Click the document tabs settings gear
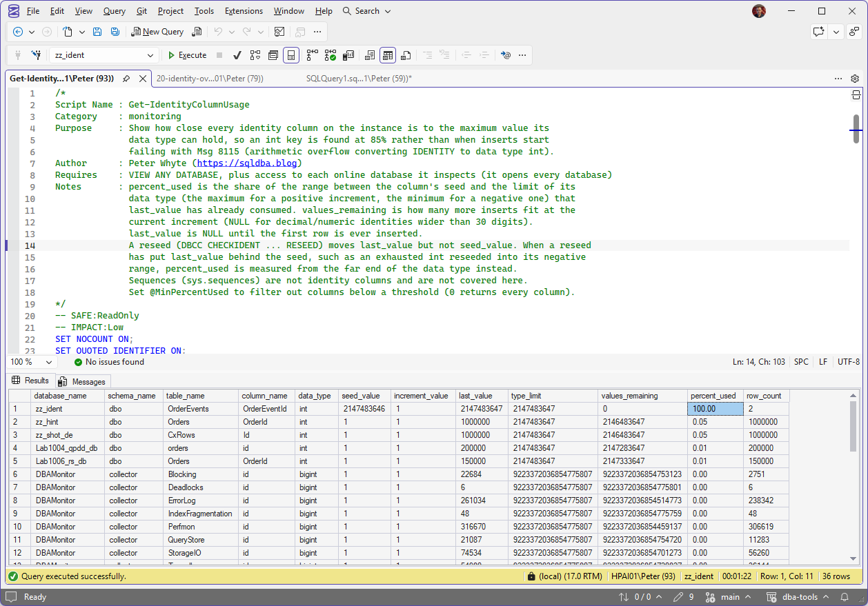The image size is (868, 606). click(855, 79)
